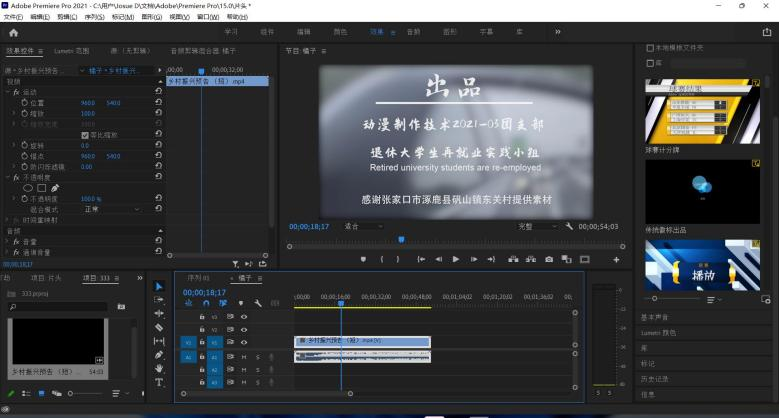Open timeline display settings wrench
The height and width of the screenshot is (418, 779).
[257, 303]
